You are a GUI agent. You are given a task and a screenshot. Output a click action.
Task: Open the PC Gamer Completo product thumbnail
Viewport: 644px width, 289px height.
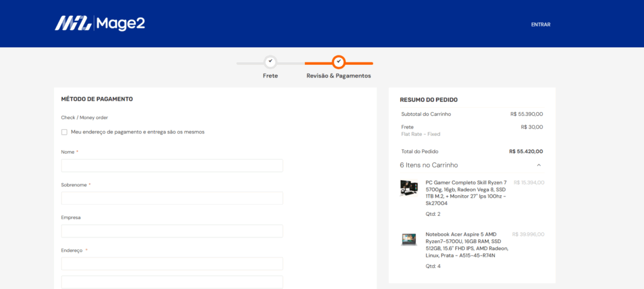(x=409, y=188)
